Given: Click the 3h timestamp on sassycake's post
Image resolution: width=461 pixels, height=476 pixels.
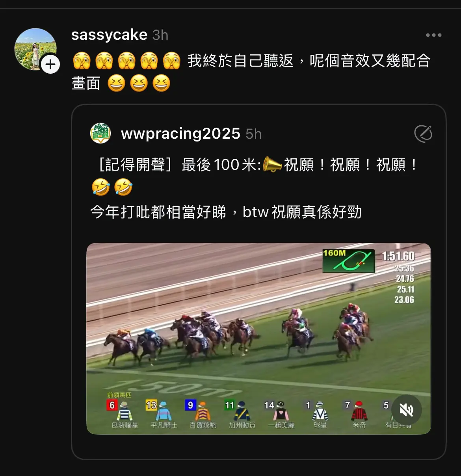Looking at the screenshot, I should [x=160, y=35].
